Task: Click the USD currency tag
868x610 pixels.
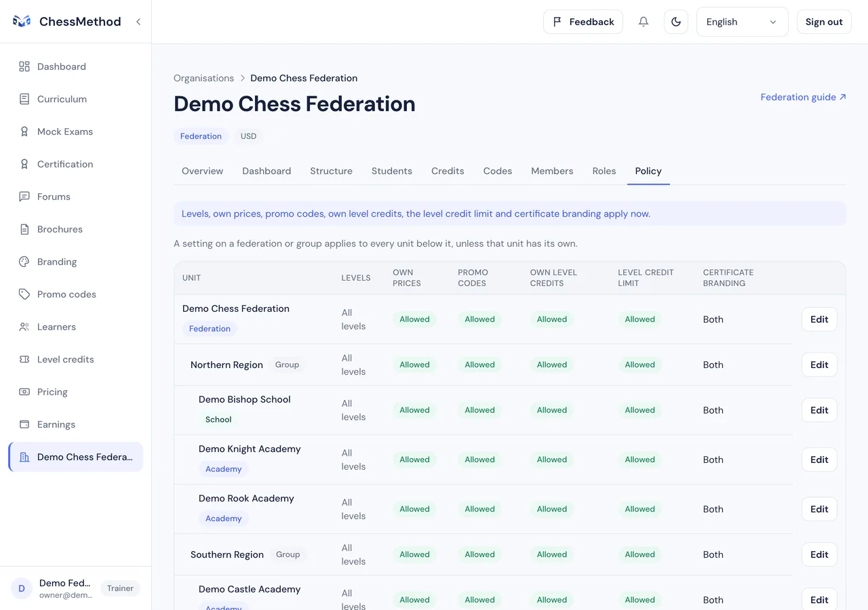Action: [x=249, y=136]
